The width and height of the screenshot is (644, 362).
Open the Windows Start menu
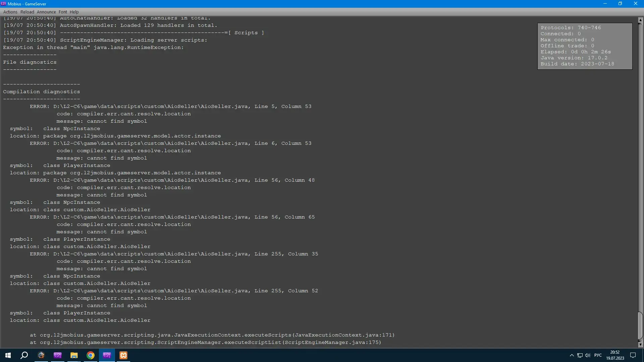8,355
